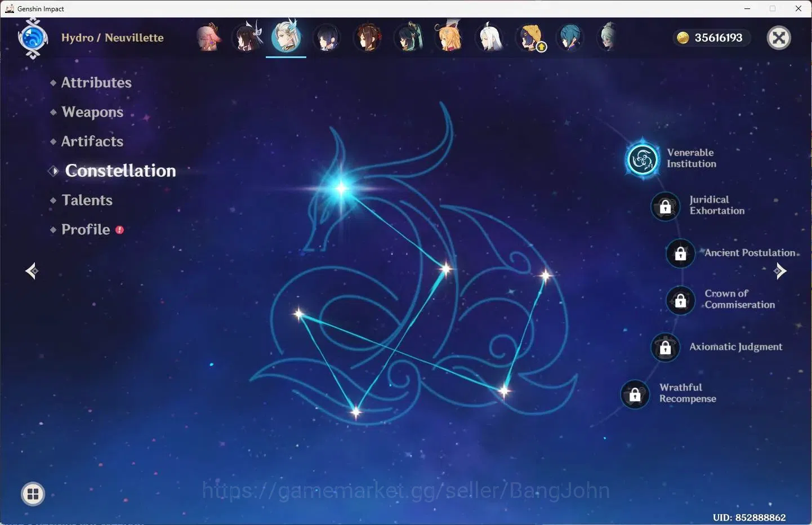Select the blue-haired character portrait
The height and width of the screenshot is (525, 812).
click(570, 38)
